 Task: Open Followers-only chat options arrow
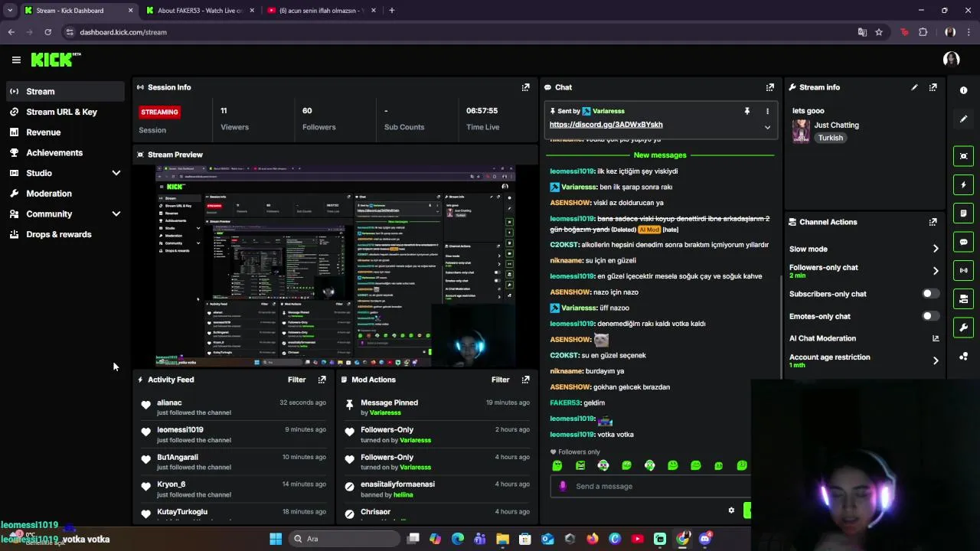coord(935,271)
